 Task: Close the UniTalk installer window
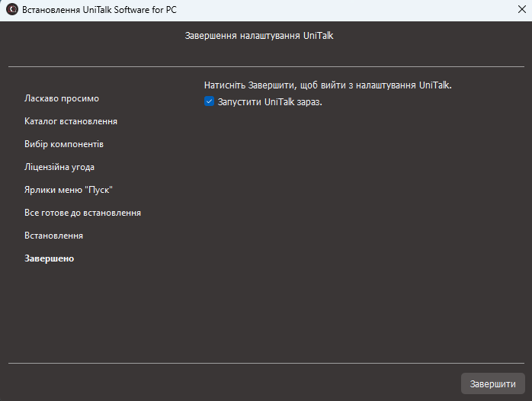click(x=521, y=10)
